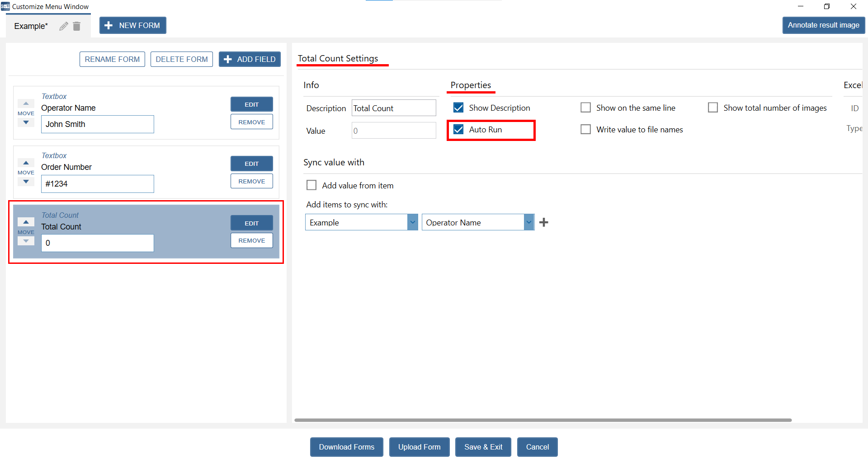Disable the Auto Run checkbox
Screen dimensions: 868x464
tap(458, 130)
